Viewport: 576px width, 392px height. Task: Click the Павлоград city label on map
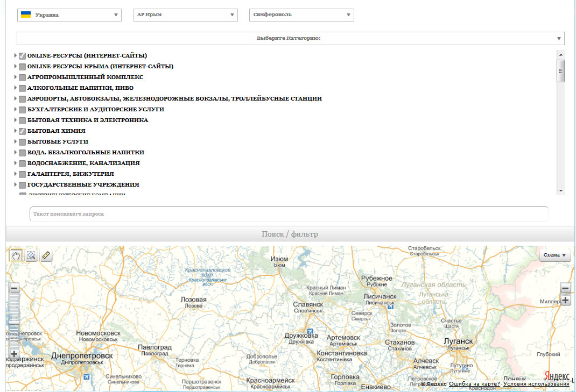[154, 347]
